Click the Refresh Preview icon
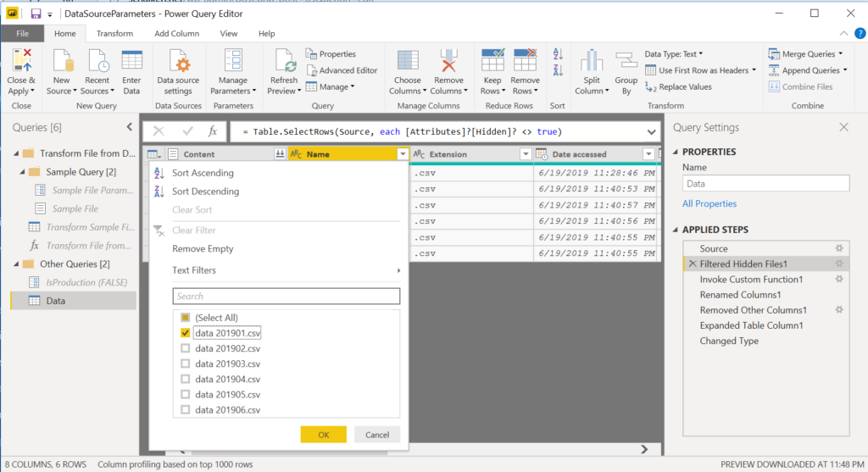 285,60
